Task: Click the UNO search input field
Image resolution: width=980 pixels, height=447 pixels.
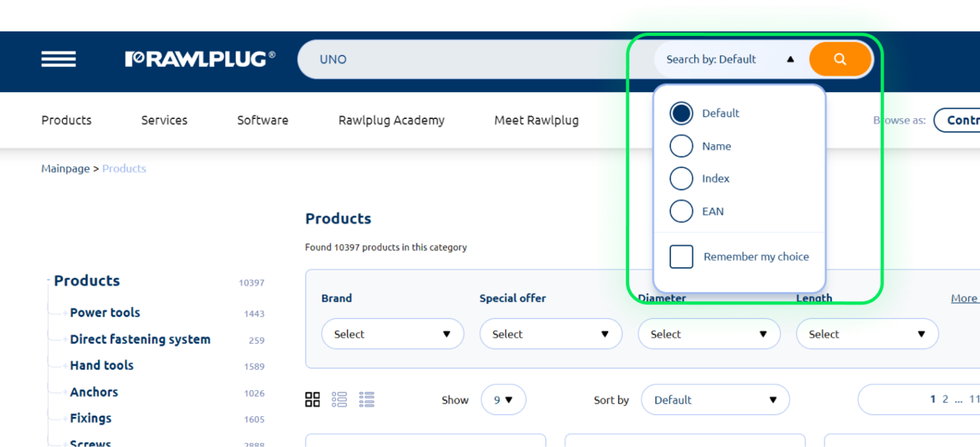Action: pos(475,59)
